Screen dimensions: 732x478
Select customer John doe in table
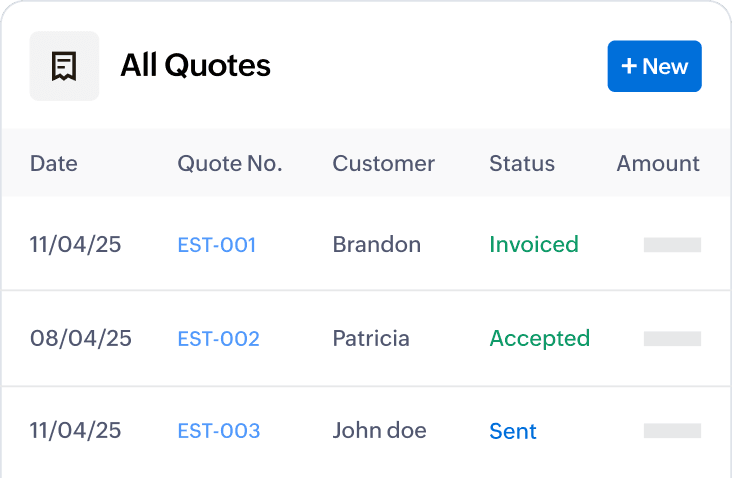[380, 432]
